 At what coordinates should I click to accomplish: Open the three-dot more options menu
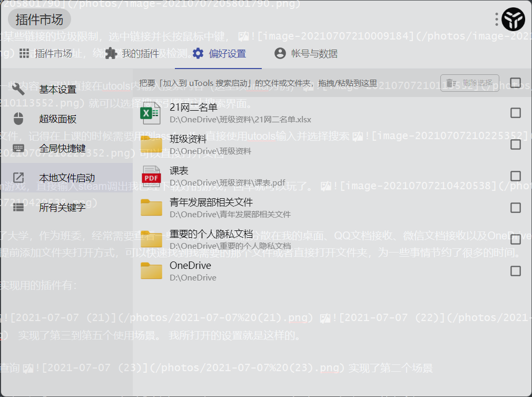click(x=497, y=20)
